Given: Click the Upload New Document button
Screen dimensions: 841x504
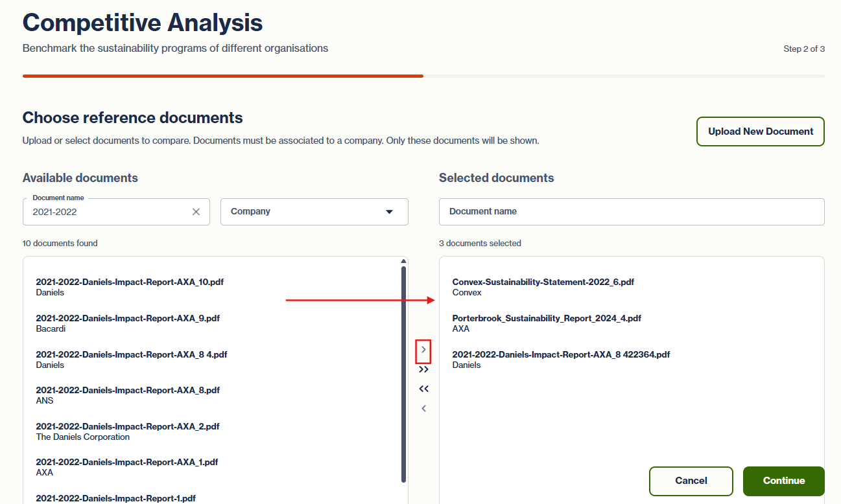Looking at the screenshot, I should point(761,132).
